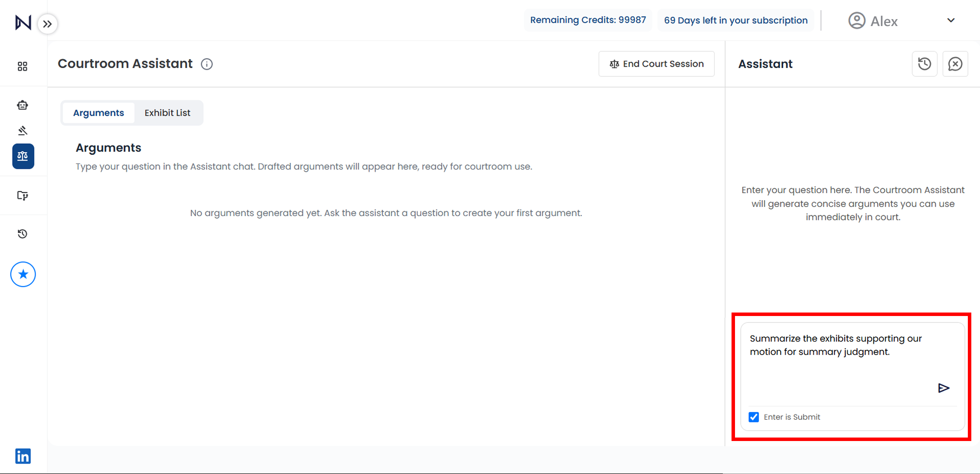
Task: Open history from the left sidebar
Action: pos(23,234)
